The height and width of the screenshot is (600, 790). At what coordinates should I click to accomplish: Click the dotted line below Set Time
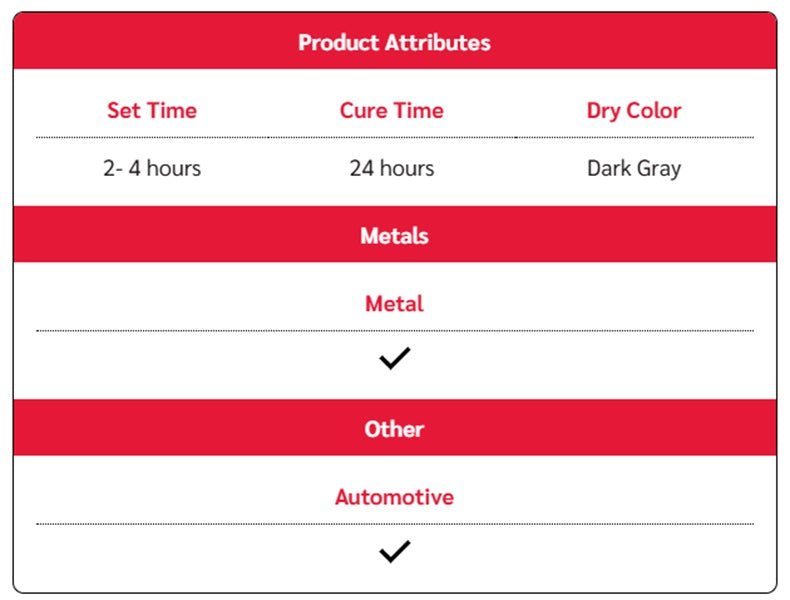152,137
